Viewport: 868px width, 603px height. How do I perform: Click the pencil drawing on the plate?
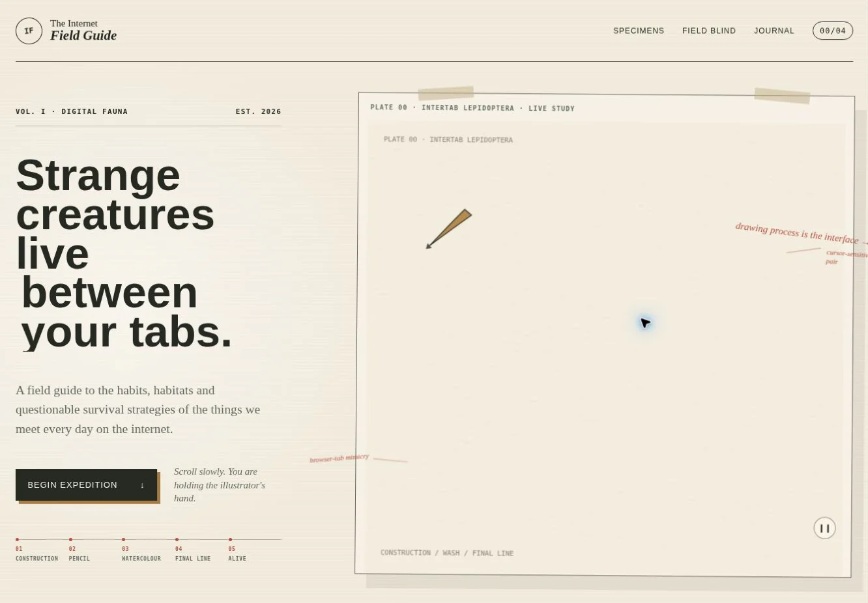point(449,229)
